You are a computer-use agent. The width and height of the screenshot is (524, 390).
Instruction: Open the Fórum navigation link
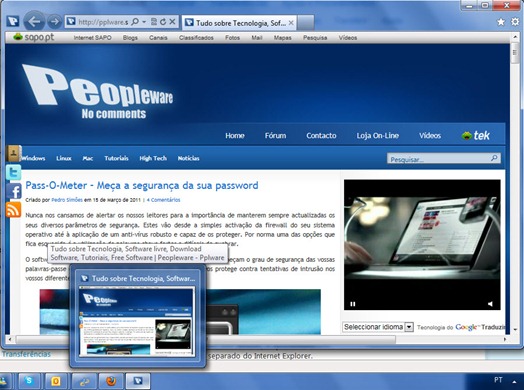tap(275, 136)
